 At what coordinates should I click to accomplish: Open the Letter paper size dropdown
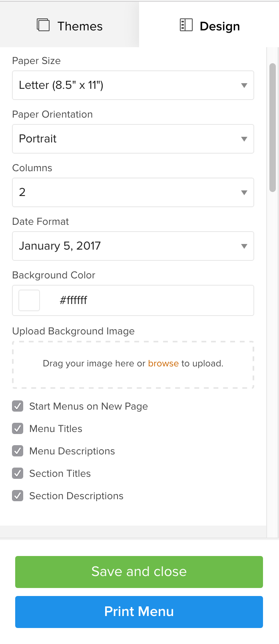tap(133, 85)
